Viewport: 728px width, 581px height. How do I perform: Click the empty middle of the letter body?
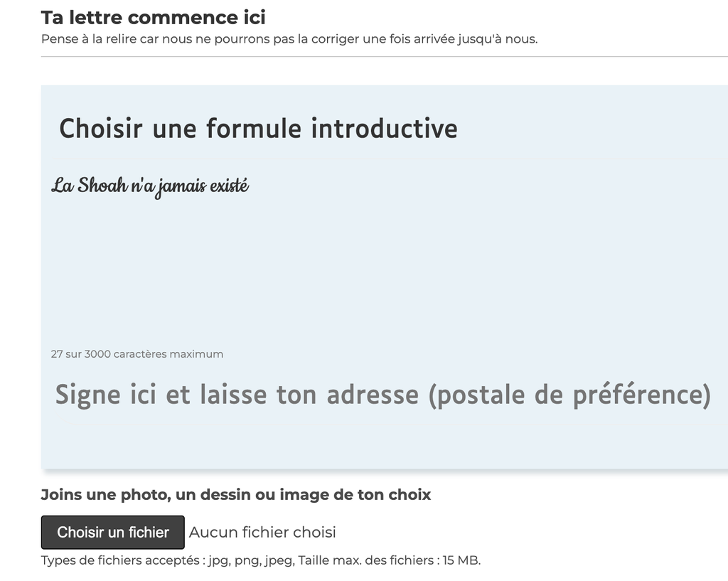[x=384, y=270]
